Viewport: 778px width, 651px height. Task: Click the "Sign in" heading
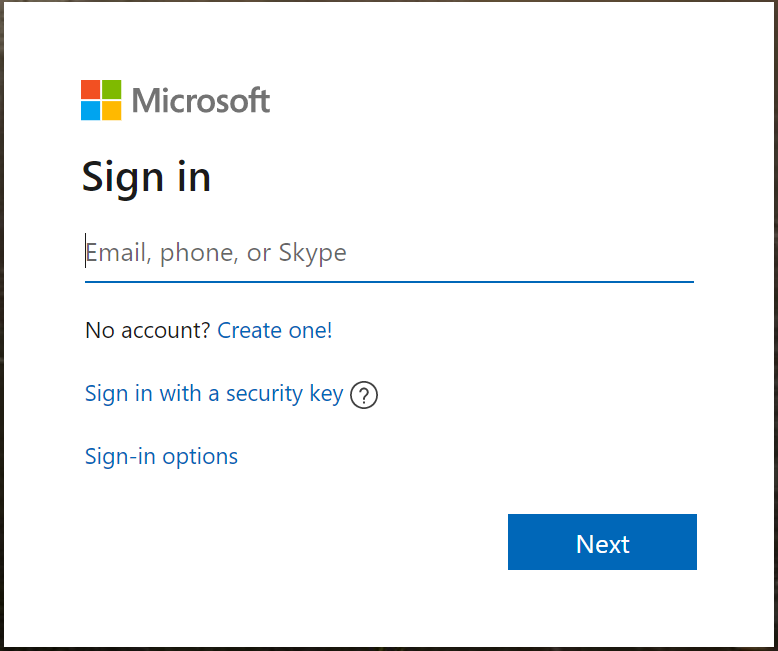tap(146, 177)
